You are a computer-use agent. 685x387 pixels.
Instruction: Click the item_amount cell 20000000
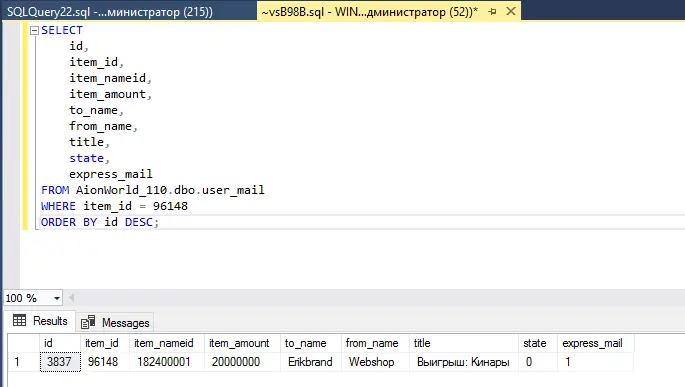click(x=242, y=362)
